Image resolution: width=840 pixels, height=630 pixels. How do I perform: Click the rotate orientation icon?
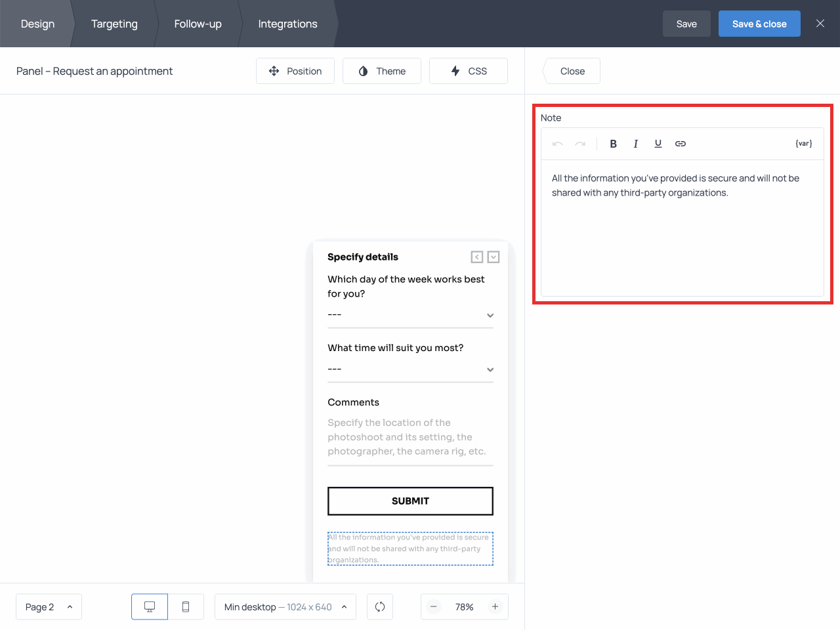[x=380, y=607]
